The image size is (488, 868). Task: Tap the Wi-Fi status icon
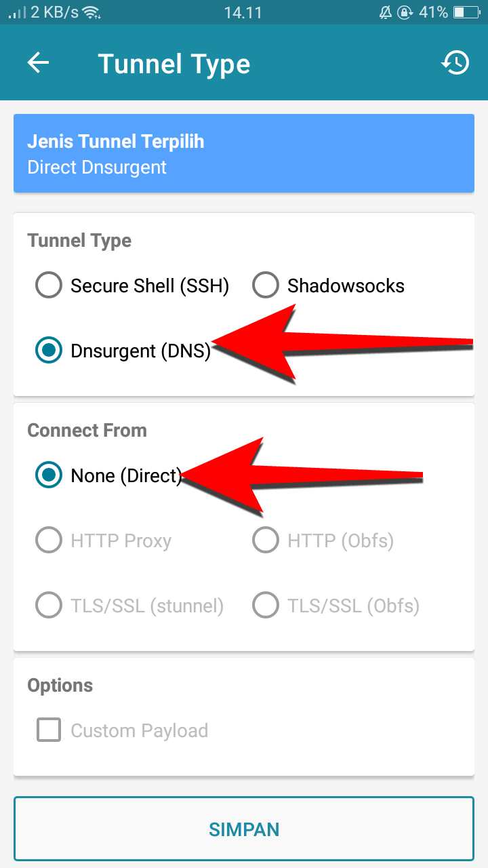point(91,12)
